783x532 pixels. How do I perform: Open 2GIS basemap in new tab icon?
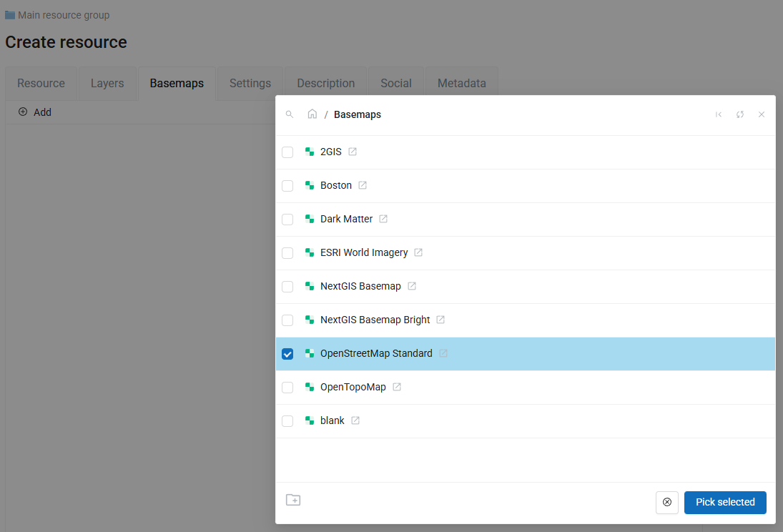353,152
